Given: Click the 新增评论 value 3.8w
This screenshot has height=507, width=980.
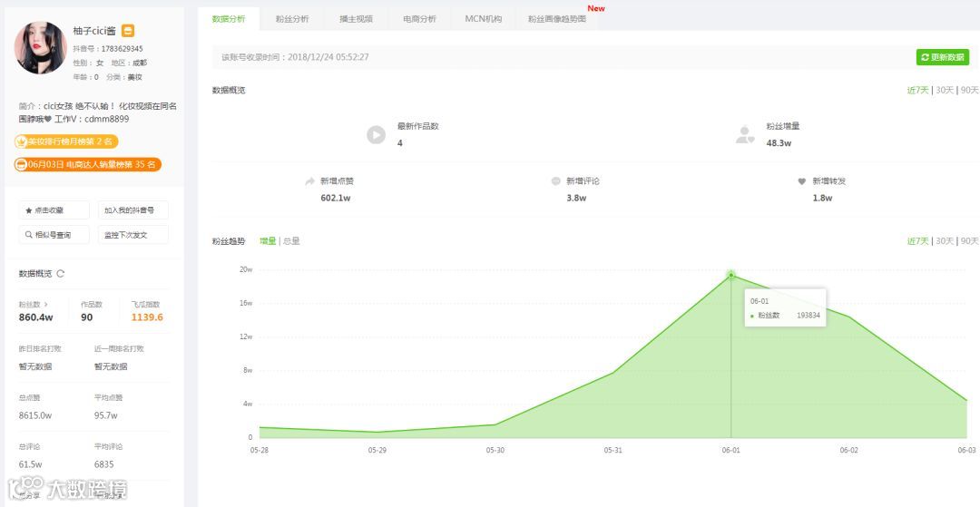Looking at the screenshot, I should click(576, 198).
